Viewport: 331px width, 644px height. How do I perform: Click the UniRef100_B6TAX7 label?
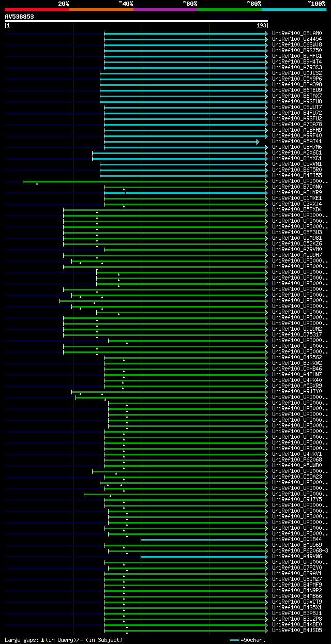297,96
